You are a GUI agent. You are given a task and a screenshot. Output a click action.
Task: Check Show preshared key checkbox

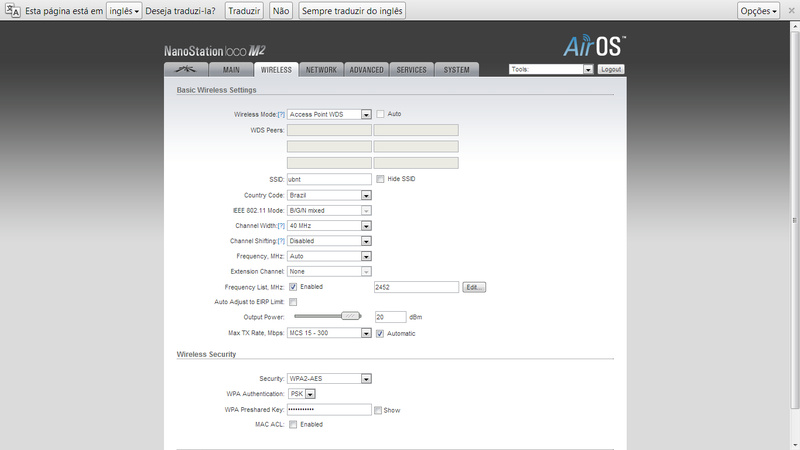378,410
